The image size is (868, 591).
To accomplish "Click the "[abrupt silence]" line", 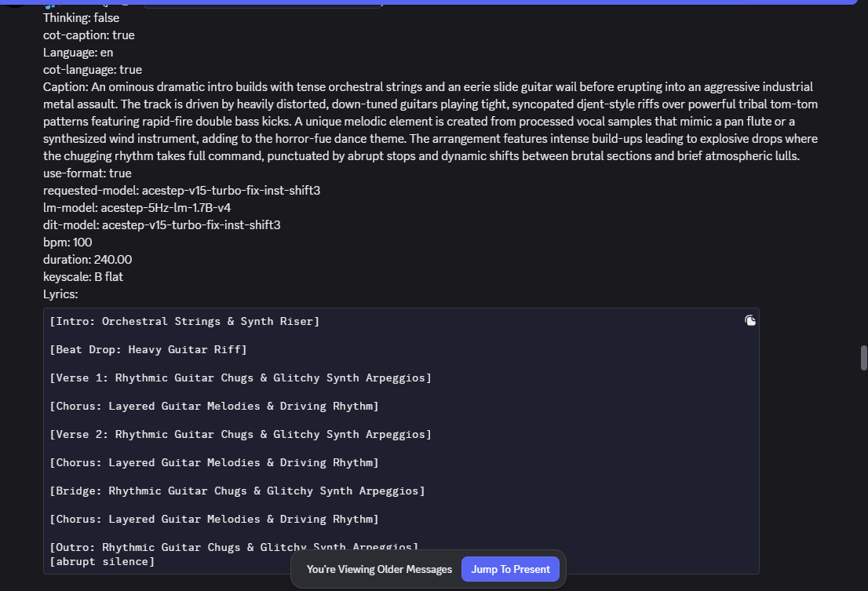I will (x=102, y=561).
